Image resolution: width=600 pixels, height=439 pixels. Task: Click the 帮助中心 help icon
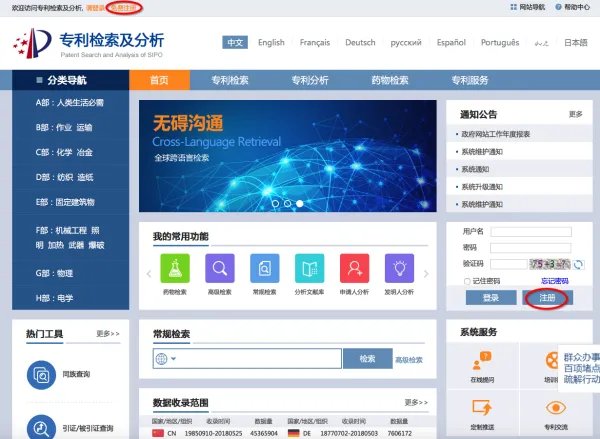point(558,7)
